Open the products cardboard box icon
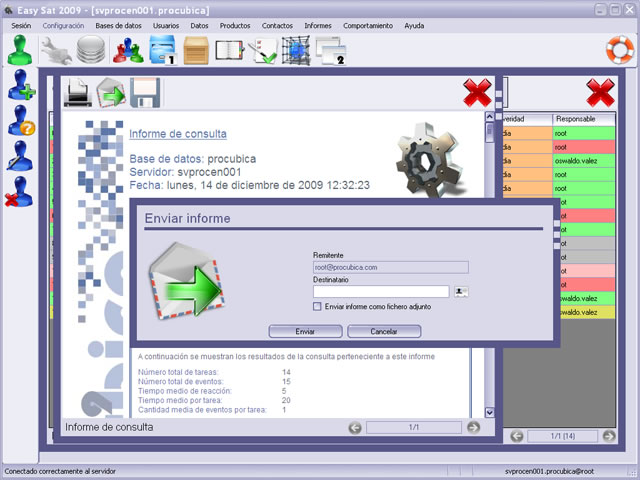Image resolution: width=640 pixels, height=480 pixels. click(196, 51)
